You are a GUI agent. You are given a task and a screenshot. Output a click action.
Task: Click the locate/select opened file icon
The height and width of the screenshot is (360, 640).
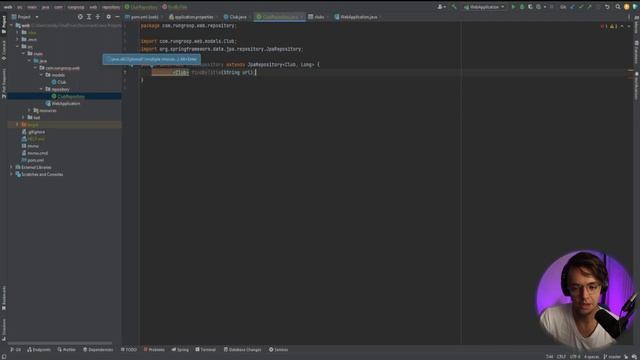coord(80,17)
